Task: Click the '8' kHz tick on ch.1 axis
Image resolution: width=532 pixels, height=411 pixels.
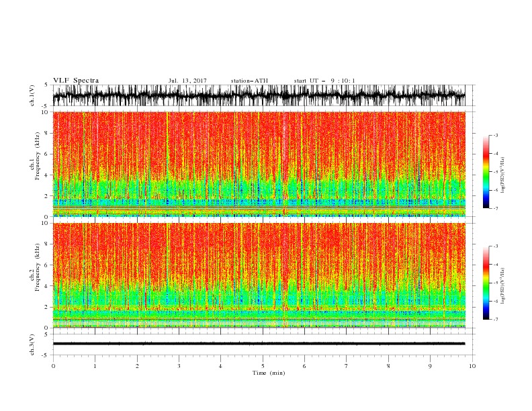Action: 47,133
